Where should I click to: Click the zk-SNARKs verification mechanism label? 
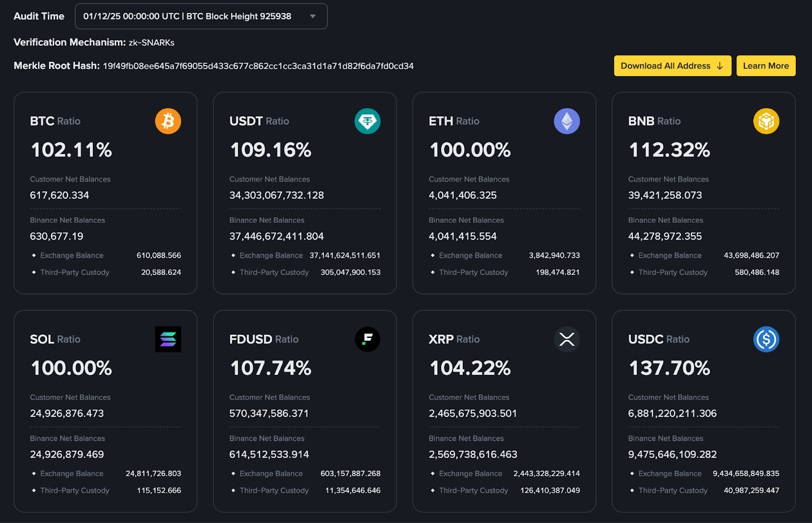click(152, 42)
